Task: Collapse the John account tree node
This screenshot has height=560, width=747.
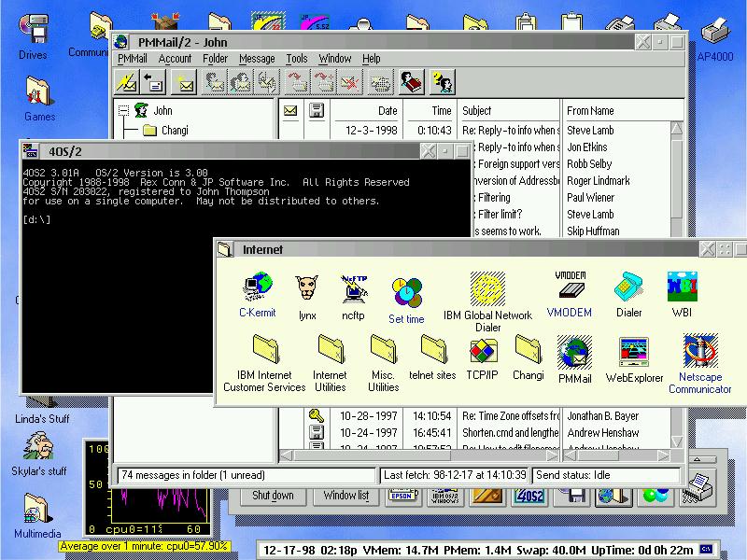Action: tap(123, 110)
